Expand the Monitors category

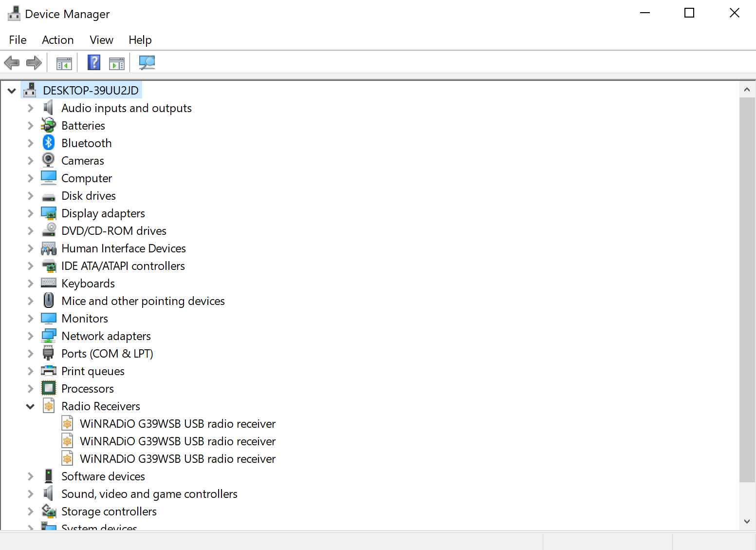coord(30,319)
